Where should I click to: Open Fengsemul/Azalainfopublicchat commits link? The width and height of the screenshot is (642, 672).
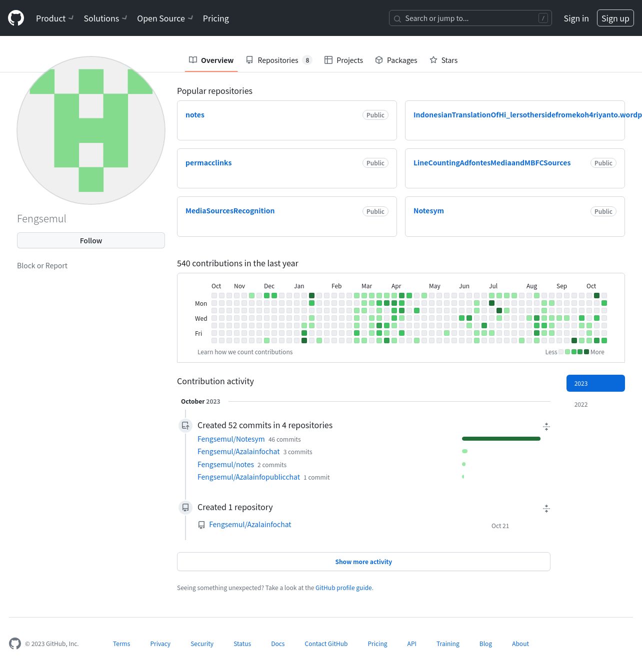248,477
